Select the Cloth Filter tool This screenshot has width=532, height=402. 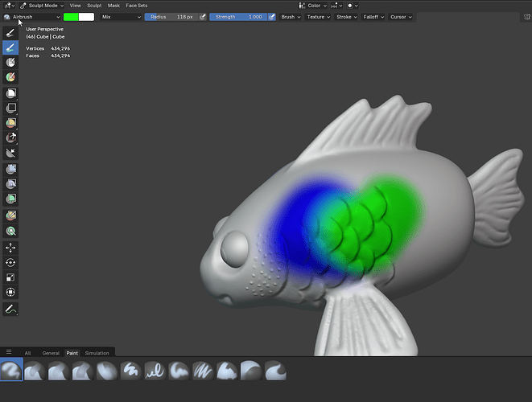[x=10, y=184]
